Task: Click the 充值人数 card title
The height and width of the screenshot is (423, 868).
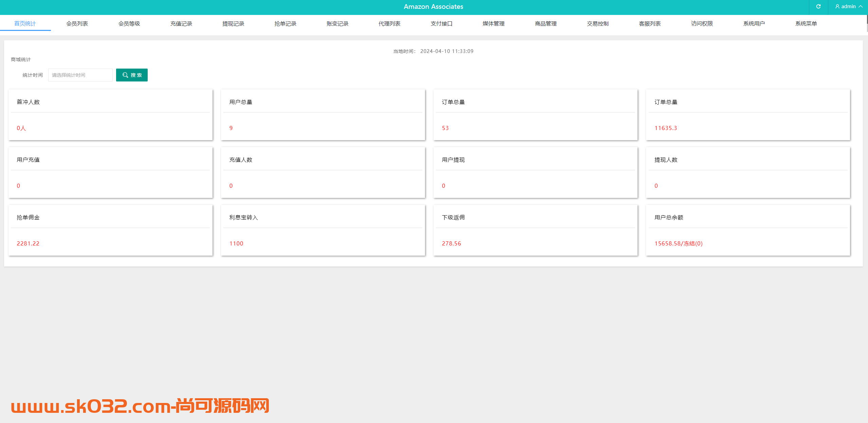Action: coord(241,160)
